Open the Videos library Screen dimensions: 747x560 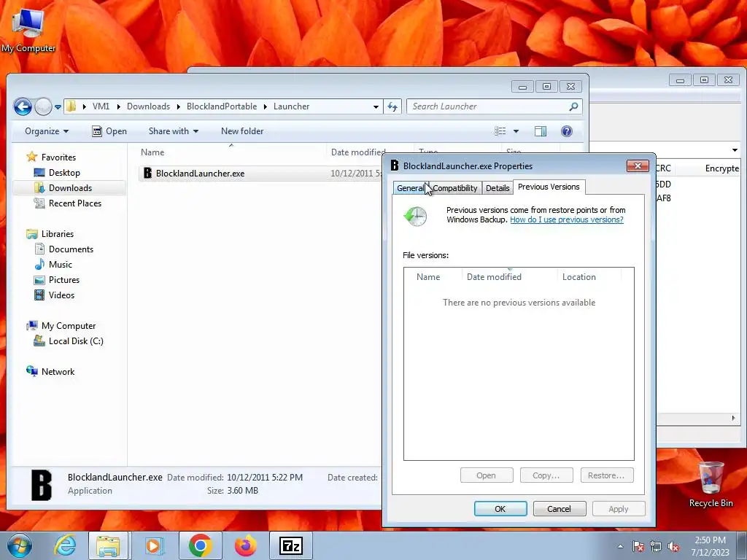[61, 295]
